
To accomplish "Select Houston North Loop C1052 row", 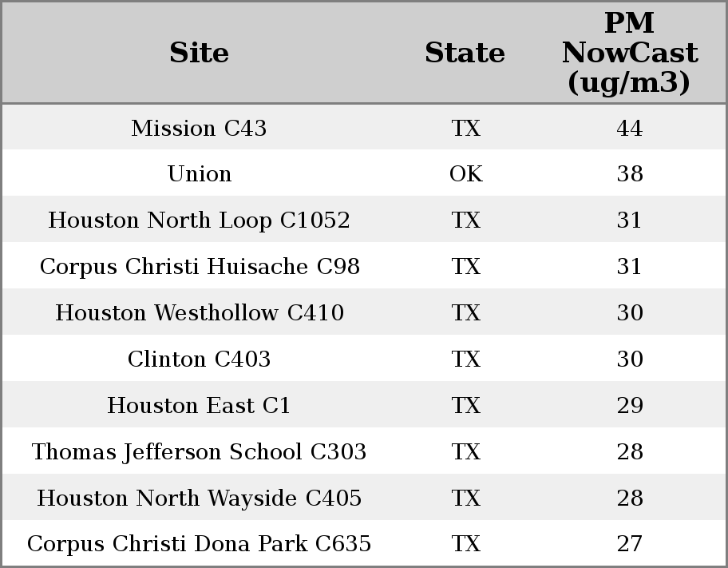I will coord(199,220).
